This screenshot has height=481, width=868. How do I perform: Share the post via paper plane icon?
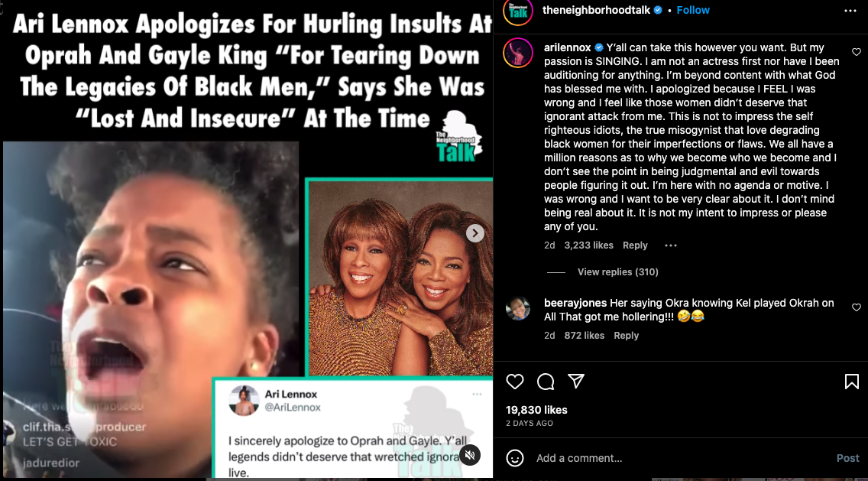pyautogui.click(x=576, y=381)
